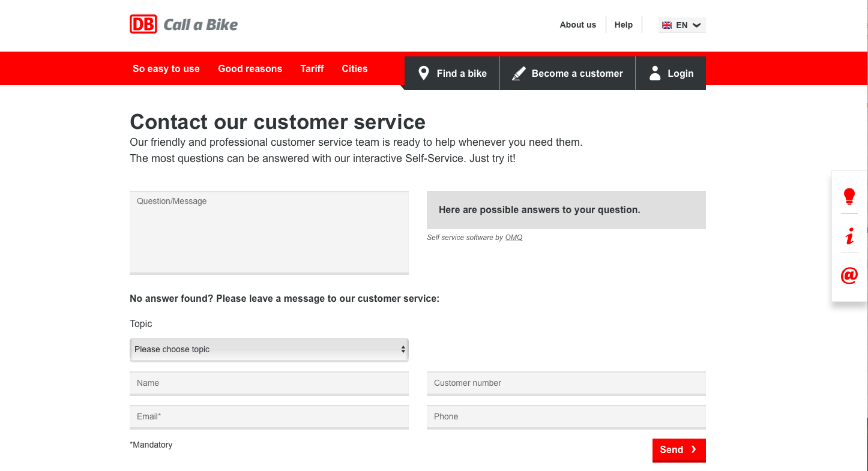This screenshot has width=868, height=471.
Task: Open the Help link
Action: (624, 25)
